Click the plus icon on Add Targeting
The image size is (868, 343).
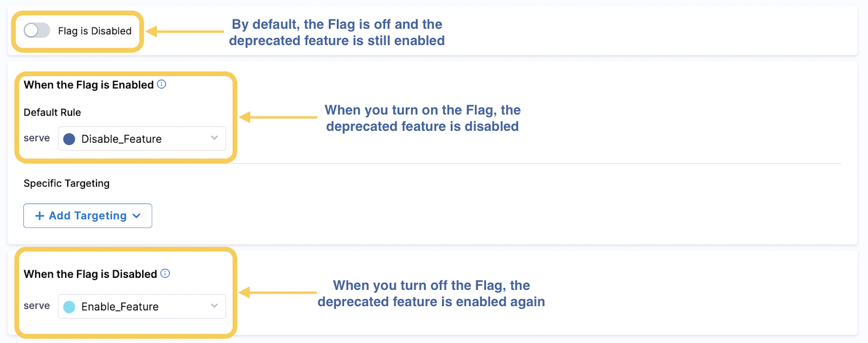click(39, 215)
